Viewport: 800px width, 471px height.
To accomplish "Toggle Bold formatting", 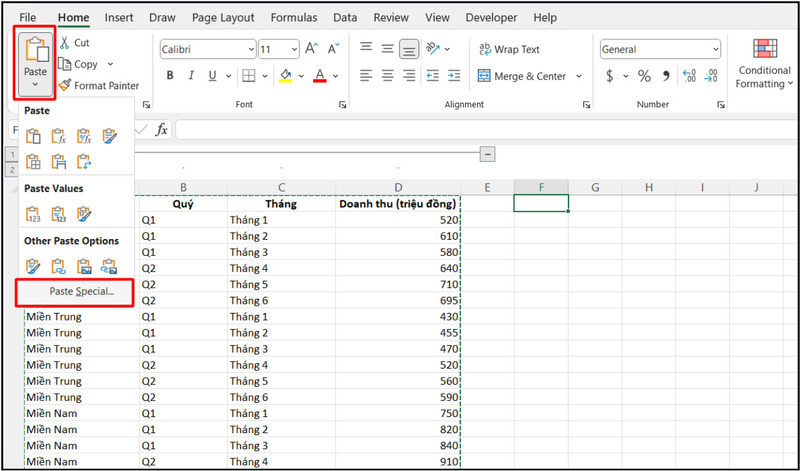I will pyautogui.click(x=170, y=76).
